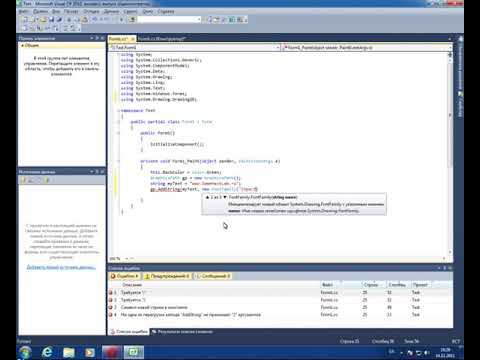Collapse the Form1 class code block
Screen dimensions: 480x360
118,122
